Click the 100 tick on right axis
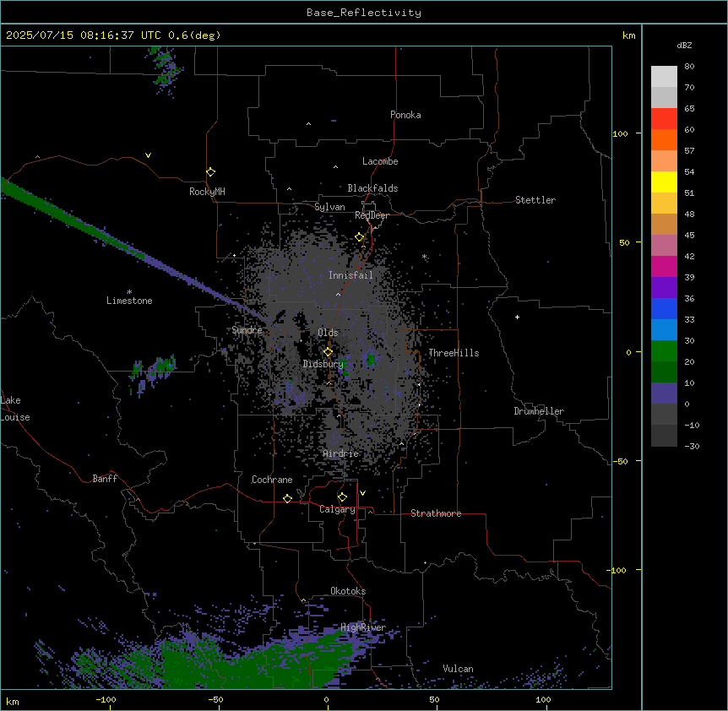Image resolution: width=728 pixels, height=711 pixels. tap(620, 133)
